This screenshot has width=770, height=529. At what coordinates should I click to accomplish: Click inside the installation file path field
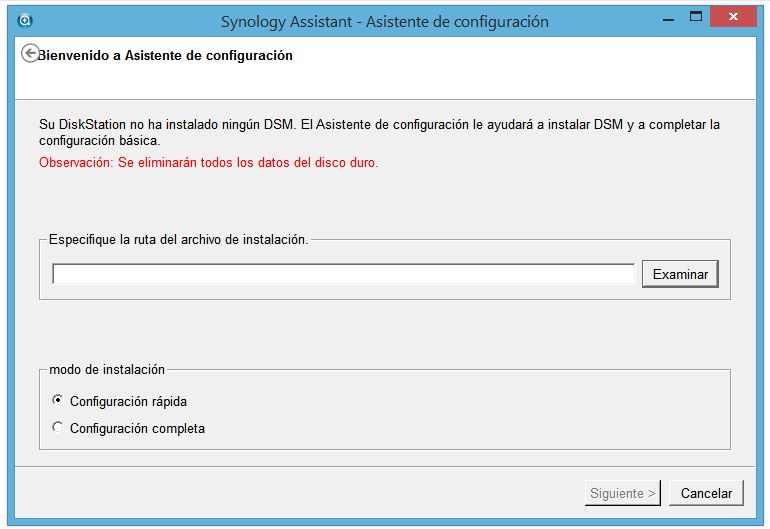coord(343,274)
